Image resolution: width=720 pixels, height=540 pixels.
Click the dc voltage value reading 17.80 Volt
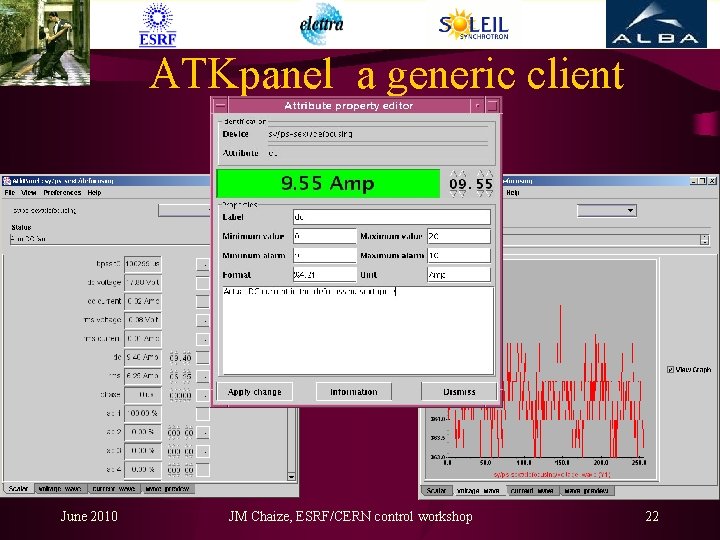[143, 283]
